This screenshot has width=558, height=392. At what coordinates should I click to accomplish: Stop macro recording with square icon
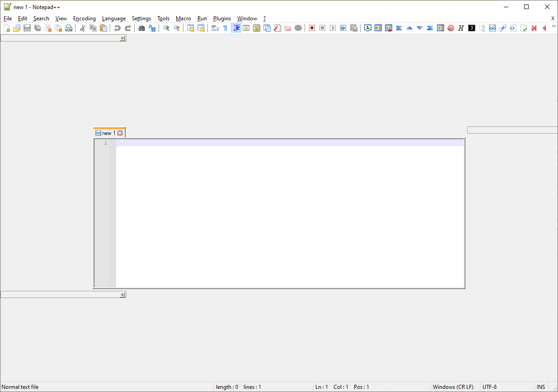[x=323, y=28]
